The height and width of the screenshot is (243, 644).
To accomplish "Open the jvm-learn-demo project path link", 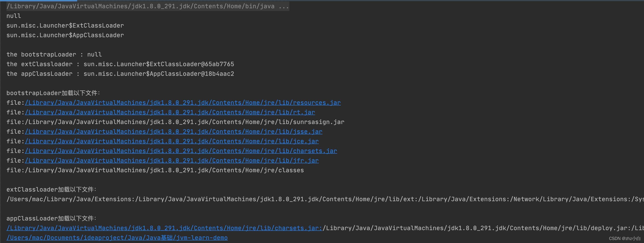I will [117, 238].
